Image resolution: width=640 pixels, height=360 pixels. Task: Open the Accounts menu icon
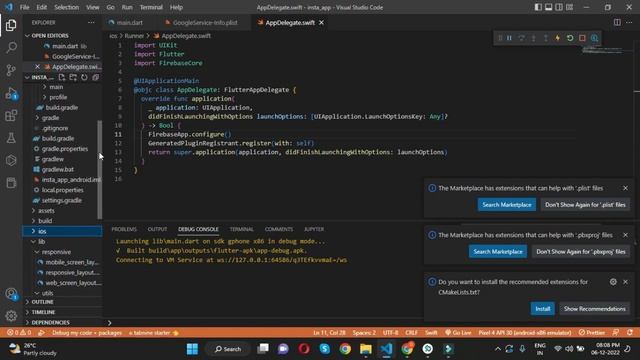(x=11, y=294)
